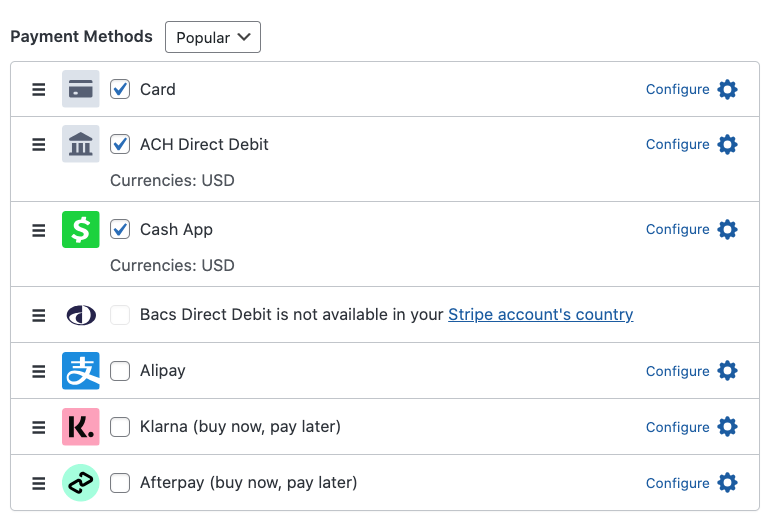Open the Stripe account's country link
Screen dimensions: 770x519
click(x=540, y=314)
